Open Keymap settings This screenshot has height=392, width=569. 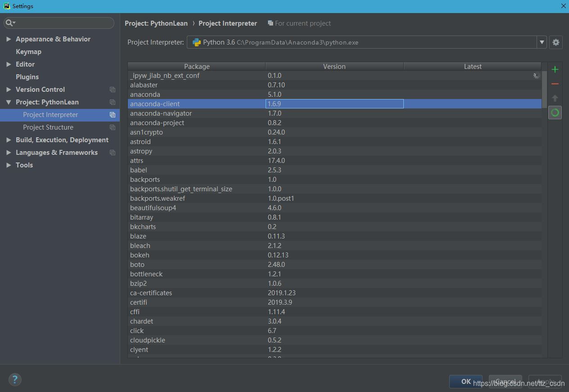click(28, 52)
